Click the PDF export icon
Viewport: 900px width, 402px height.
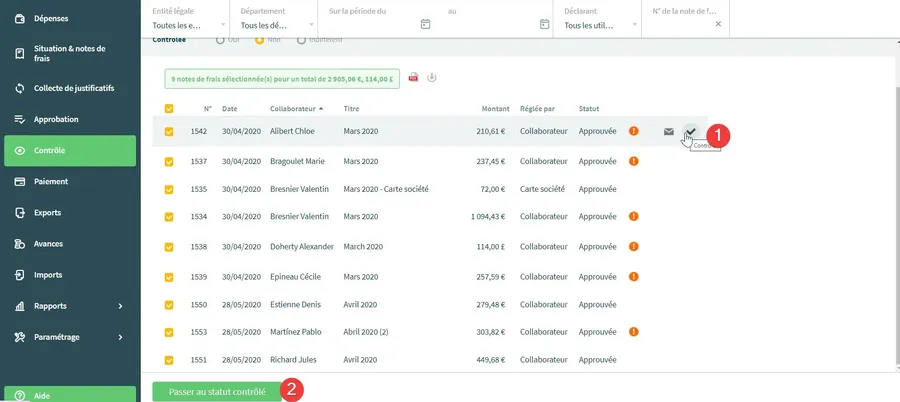tap(413, 78)
